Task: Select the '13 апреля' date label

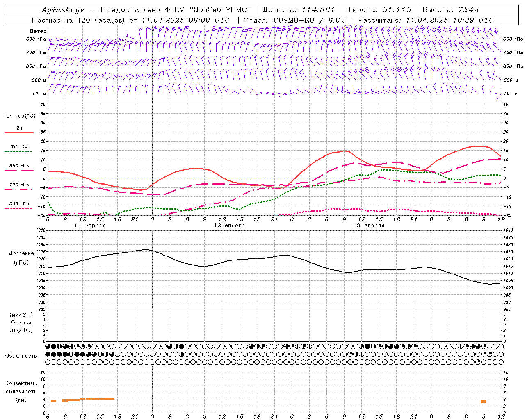Action: tap(369, 226)
